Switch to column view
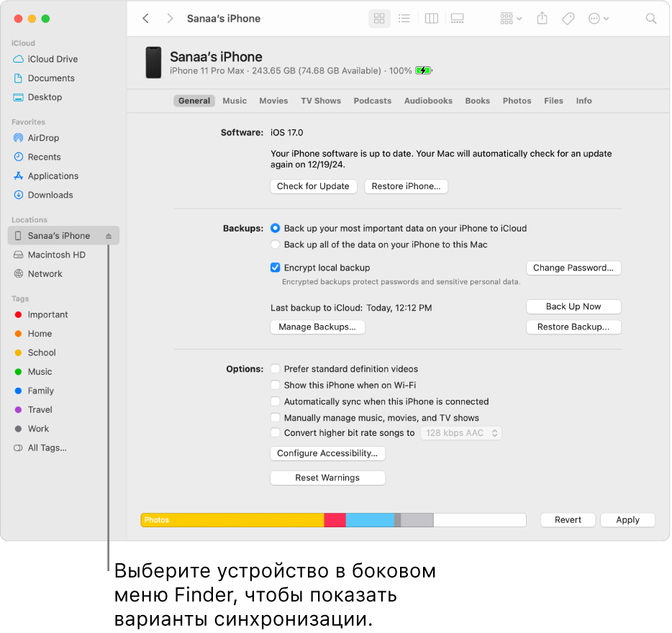This screenshot has height=633, width=672. pos(431,19)
